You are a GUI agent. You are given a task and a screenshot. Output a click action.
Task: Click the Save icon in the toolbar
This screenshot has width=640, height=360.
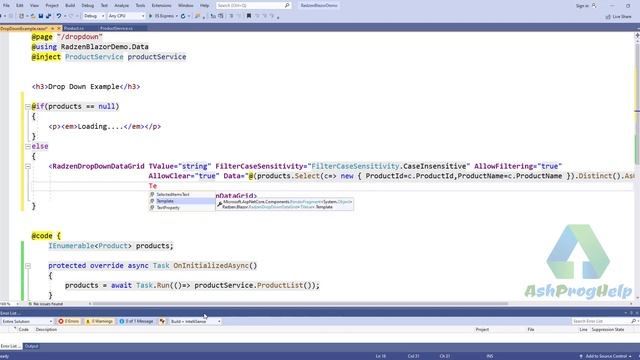point(41,16)
